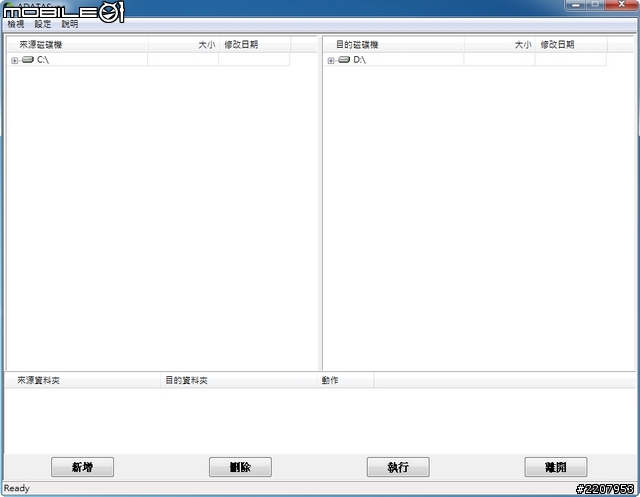This screenshot has height=497, width=640.
Task: Select D:\ text in destination tree
Action: tap(360, 60)
